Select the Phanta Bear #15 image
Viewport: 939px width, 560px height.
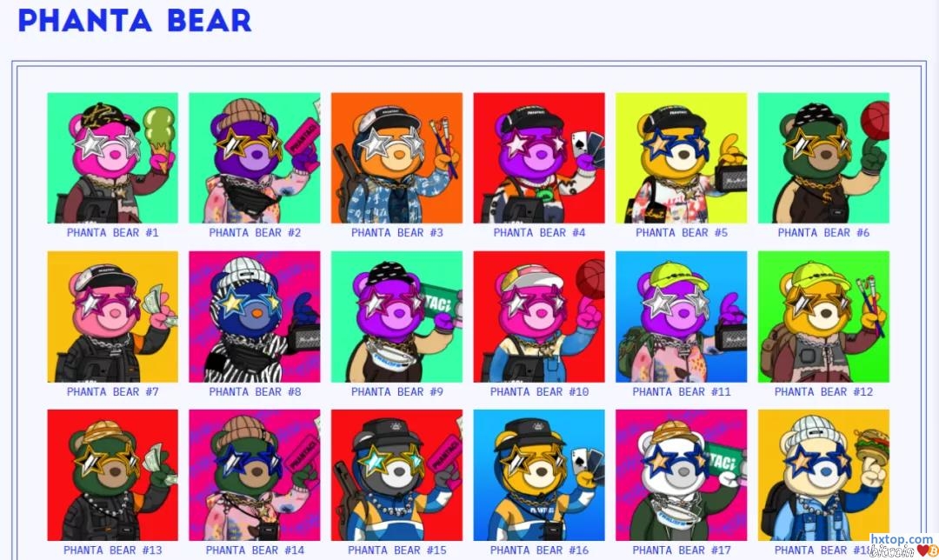tap(396, 475)
